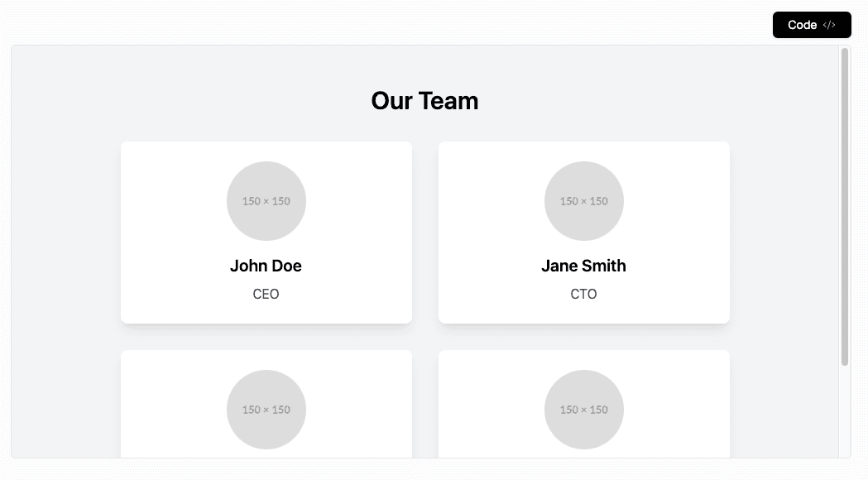Click the 150 × 150 text in Jane Smith's avatar
This screenshot has height=480, width=868.
(x=583, y=201)
